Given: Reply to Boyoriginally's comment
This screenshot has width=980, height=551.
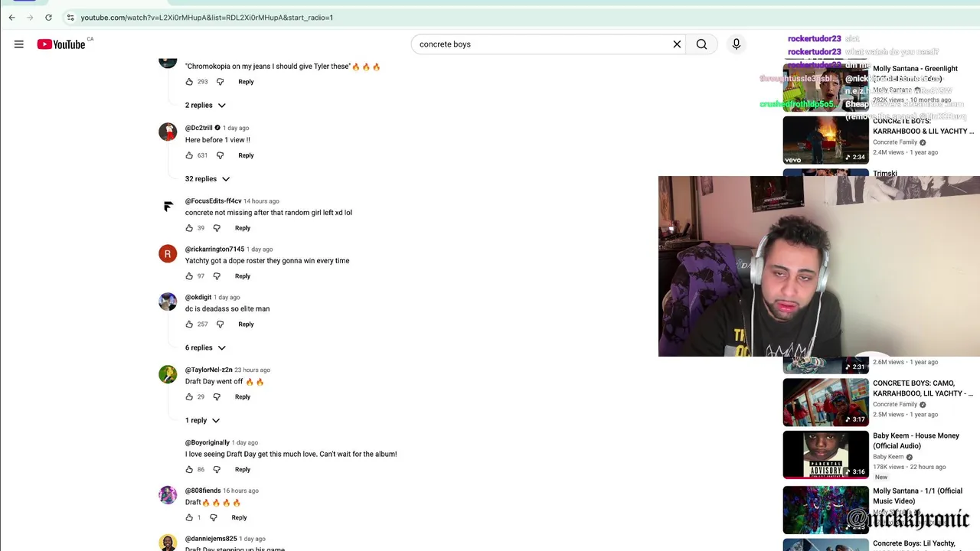Looking at the screenshot, I should pyautogui.click(x=243, y=470).
